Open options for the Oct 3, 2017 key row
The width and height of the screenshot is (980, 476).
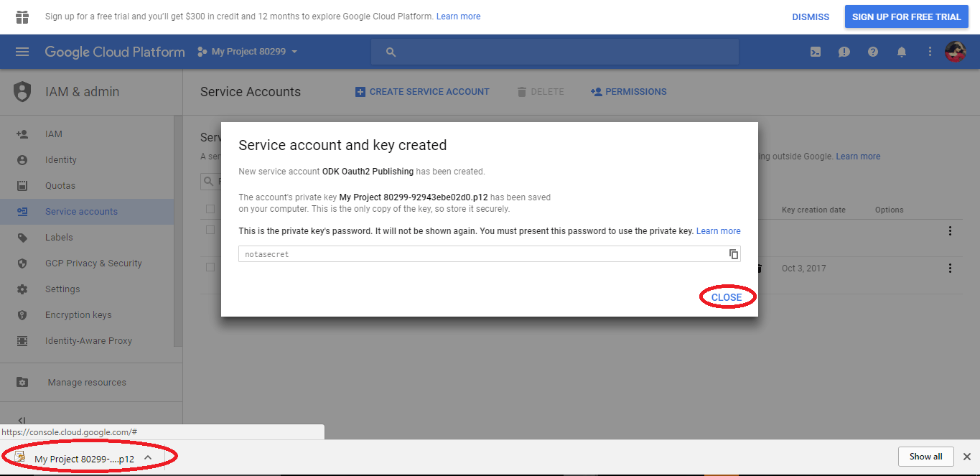(x=950, y=269)
